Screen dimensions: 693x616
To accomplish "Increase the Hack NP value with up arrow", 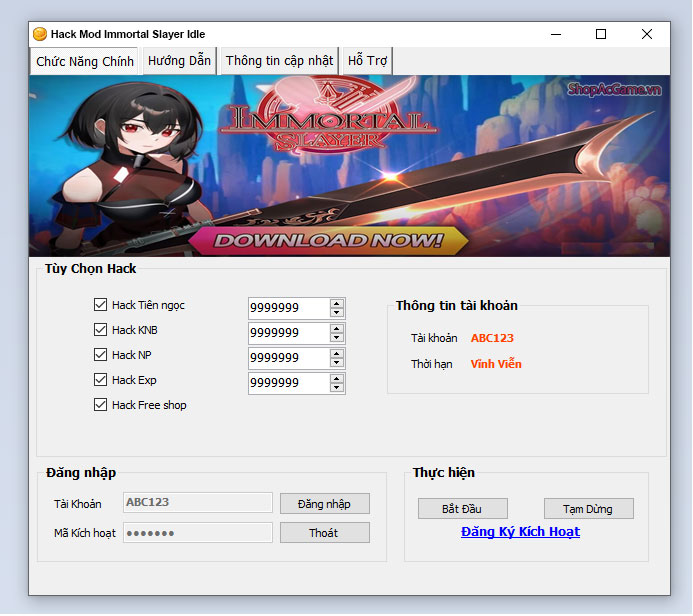I will tap(337, 354).
